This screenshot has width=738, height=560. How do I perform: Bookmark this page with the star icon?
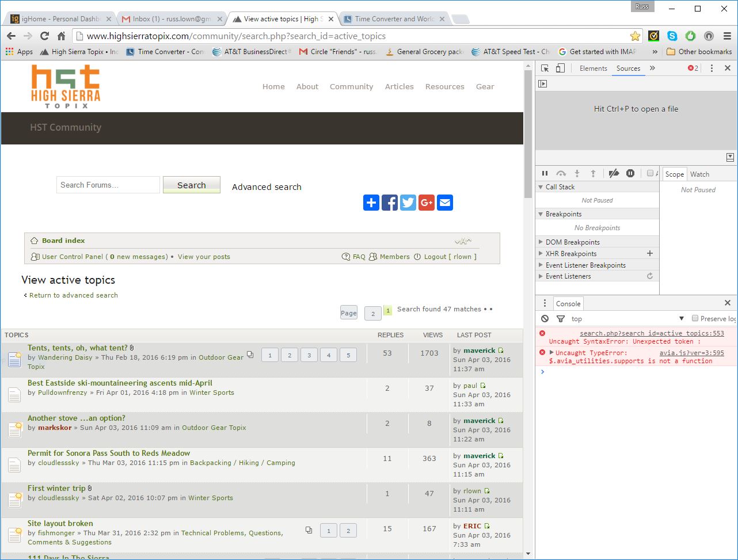pyautogui.click(x=635, y=36)
